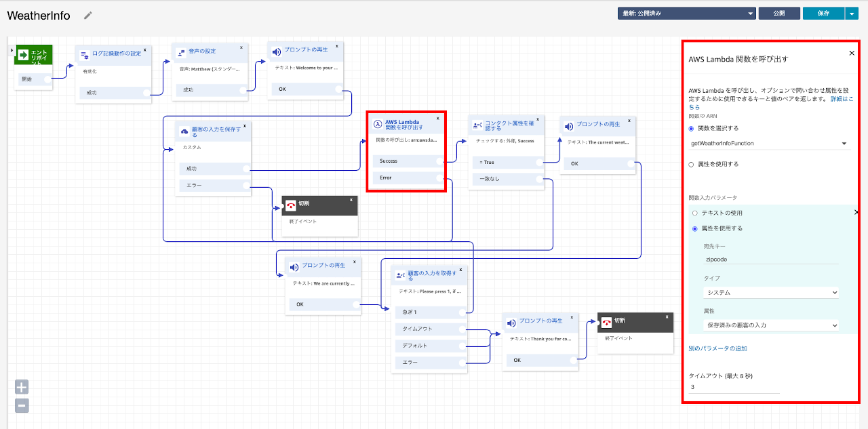The width and height of the screenshot is (868, 429).
Task: Select 属性を使用する radio under 関数入力パラメータ
Action: tap(695, 228)
